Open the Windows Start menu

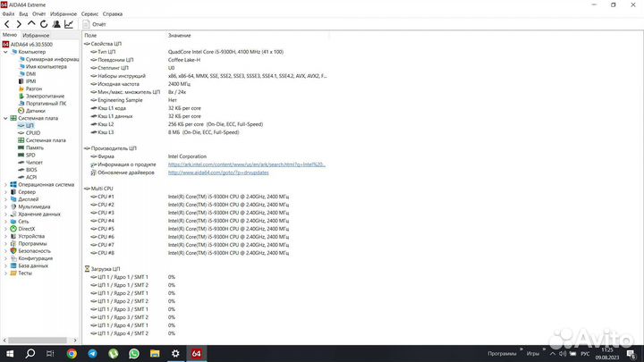pos(10,354)
